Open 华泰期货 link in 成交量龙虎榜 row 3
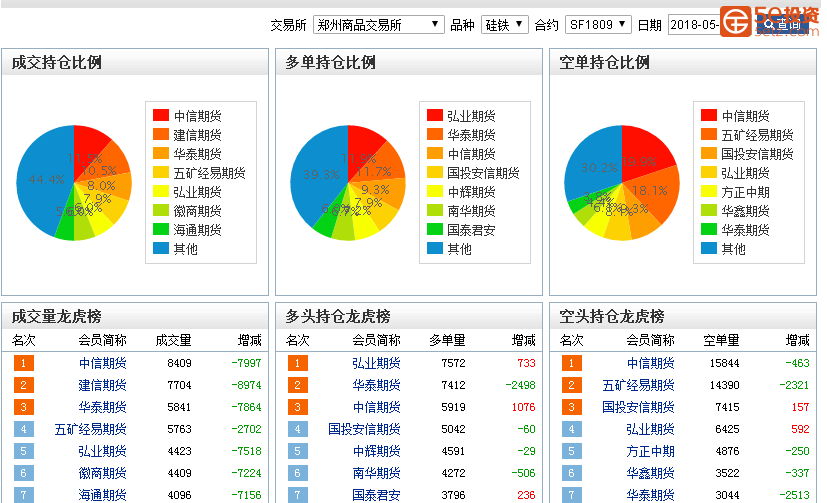This screenshot has height=503, width=827. pos(102,407)
